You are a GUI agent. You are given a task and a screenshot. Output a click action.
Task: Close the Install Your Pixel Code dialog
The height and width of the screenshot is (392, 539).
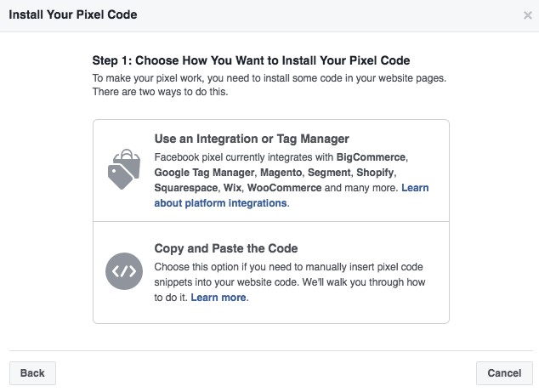pyautogui.click(x=528, y=15)
